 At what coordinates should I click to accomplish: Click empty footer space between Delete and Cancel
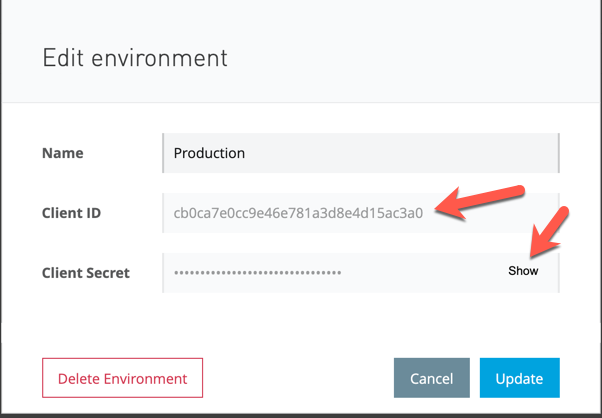tap(300, 379)
